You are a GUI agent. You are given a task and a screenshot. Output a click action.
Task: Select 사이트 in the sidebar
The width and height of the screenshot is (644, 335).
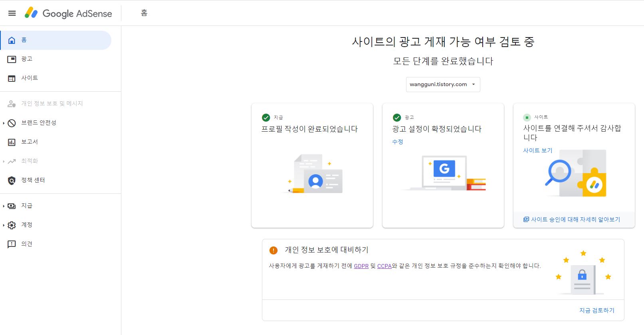click(x=55, y=79)
